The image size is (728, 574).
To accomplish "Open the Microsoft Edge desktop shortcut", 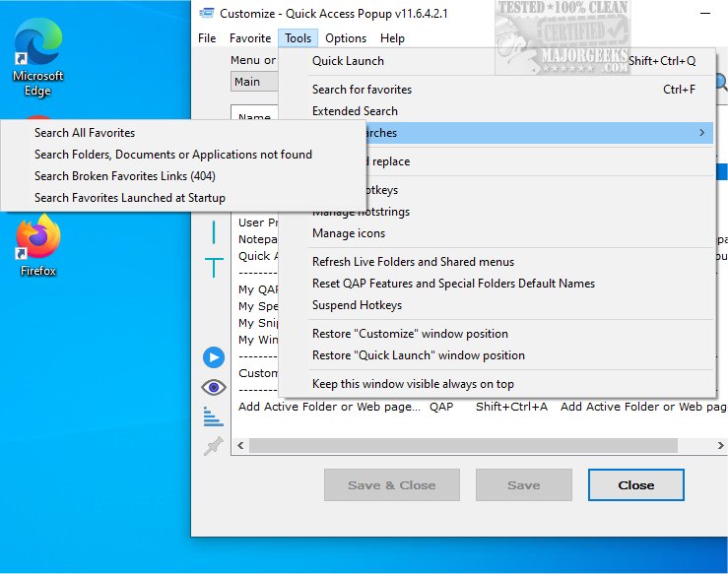I will 38,56.
